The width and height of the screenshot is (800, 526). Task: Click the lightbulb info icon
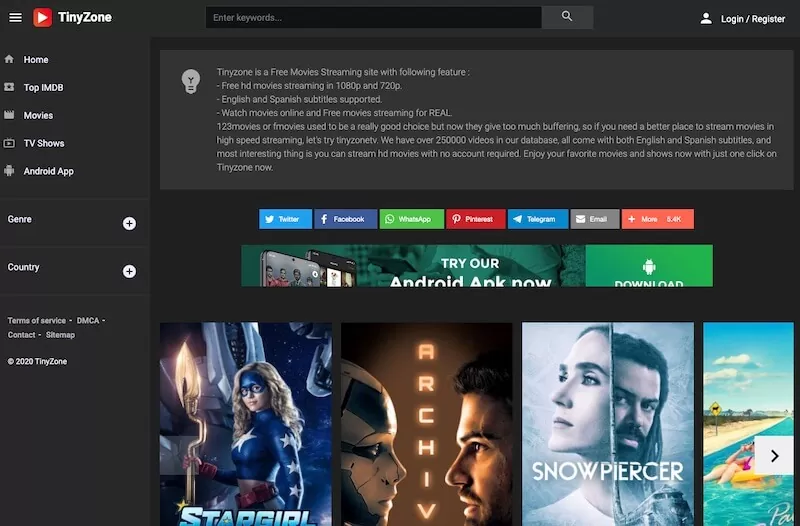(x=191, y=81)
